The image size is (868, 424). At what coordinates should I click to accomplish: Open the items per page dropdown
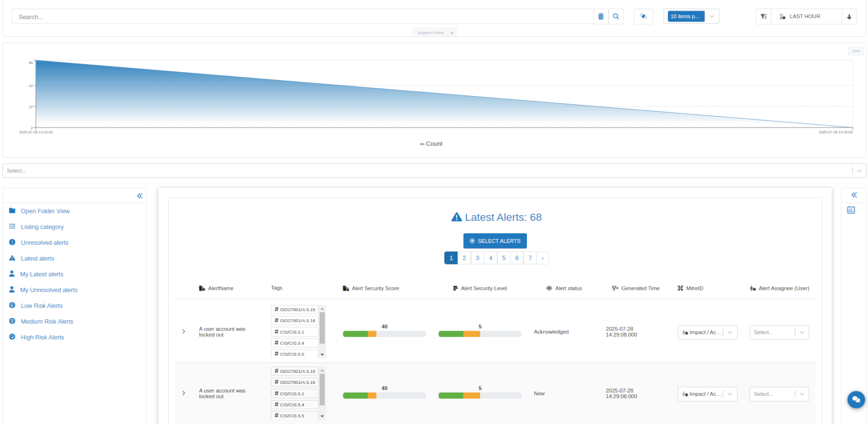tap(691, 17)
